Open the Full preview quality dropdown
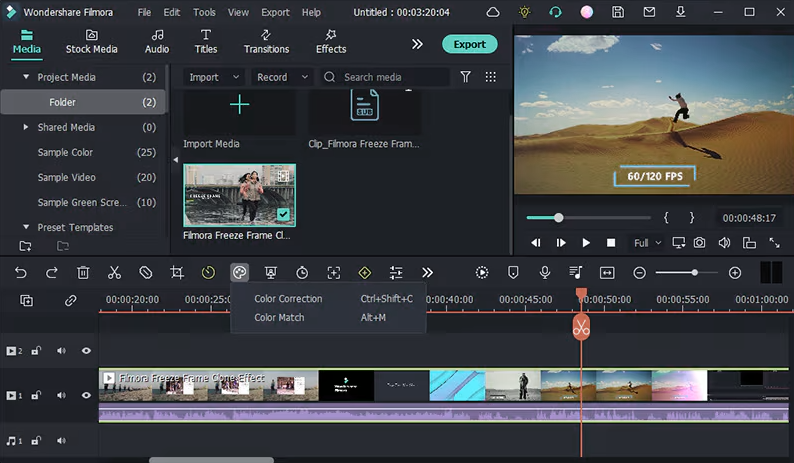This screenshot has height=463, width=794. point(647,243)
